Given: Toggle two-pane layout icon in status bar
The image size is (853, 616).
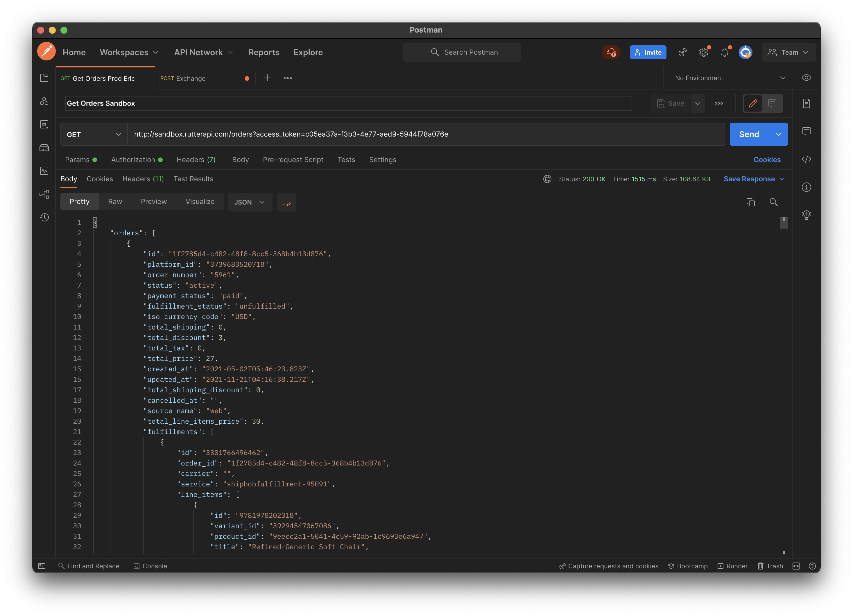Looking at the screenshot, I should coord(796,566).
